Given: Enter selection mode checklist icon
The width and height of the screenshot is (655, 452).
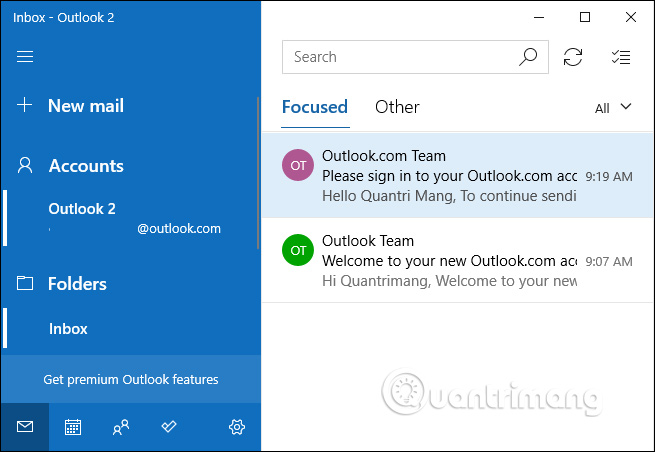Looking at the screenshot, I should (x=621, y=57).
